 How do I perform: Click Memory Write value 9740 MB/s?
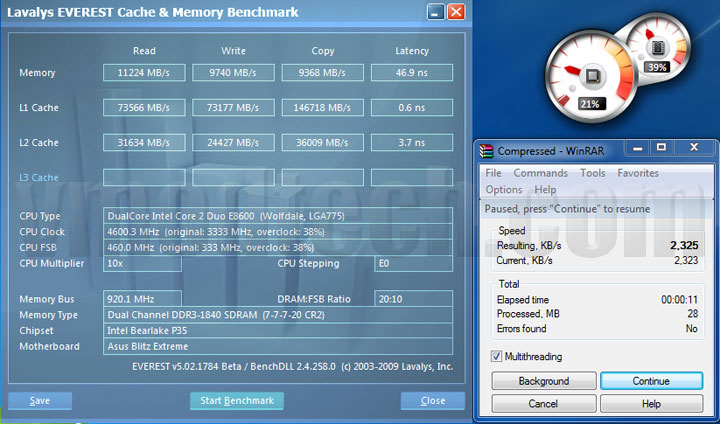point(233,73)
